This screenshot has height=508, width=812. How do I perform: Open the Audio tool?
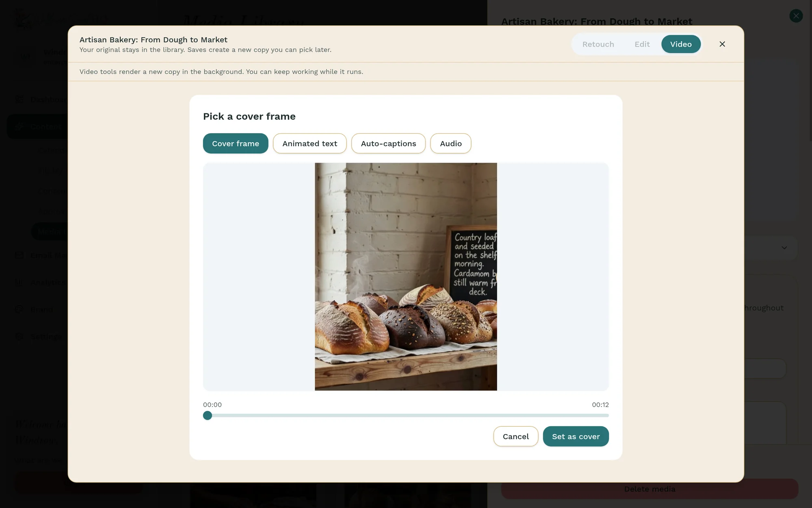[x=451, y=143]
